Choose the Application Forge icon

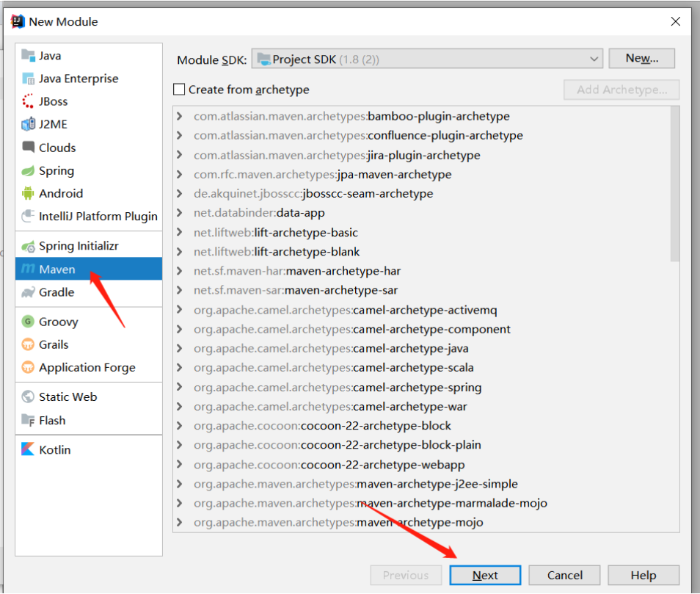[28, 367]
